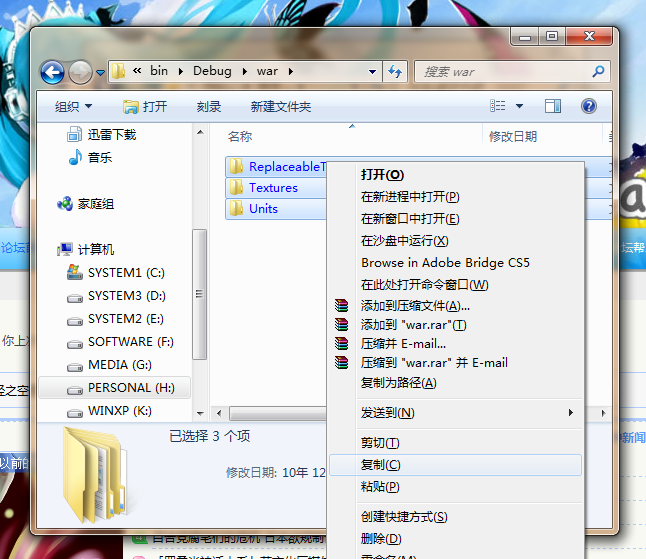This screenshot has height=559, width=646.
Task: Expand the arrow after 'bin' breadcrumb
Action: (180, 71)
